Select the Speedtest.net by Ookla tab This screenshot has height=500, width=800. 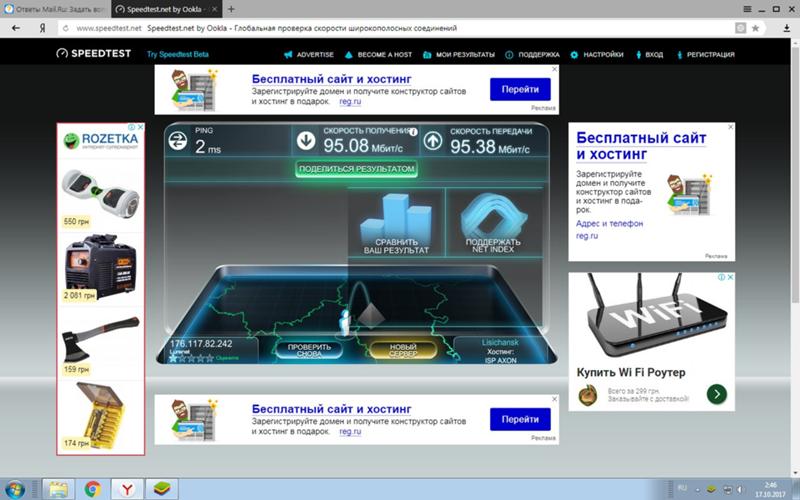tap(166, 9)
